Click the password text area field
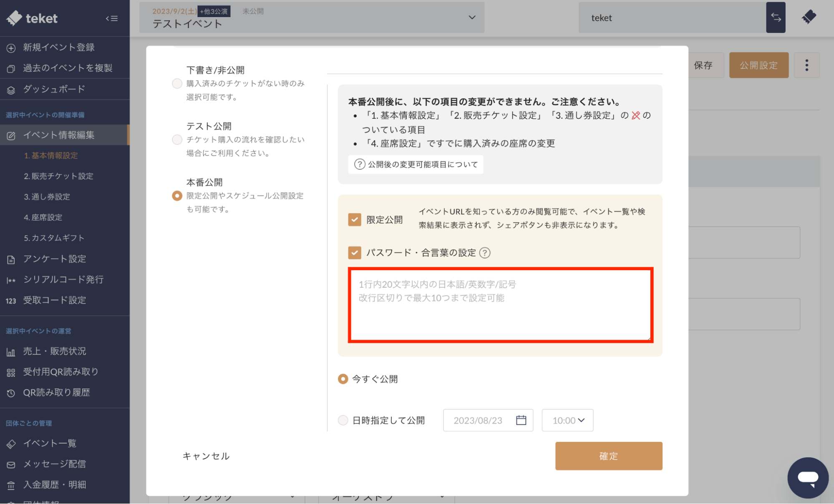The width and height of the screenshot is (834, 504). (x=500, y=305)
